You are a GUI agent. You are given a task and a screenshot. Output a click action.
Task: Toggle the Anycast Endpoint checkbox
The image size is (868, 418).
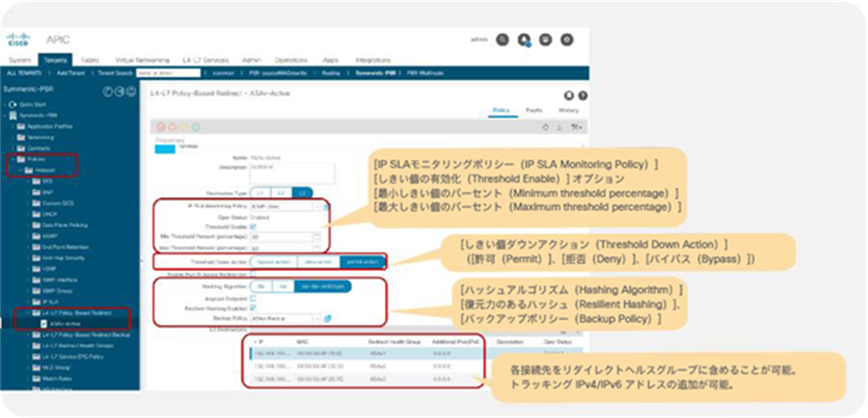(253, 298)
